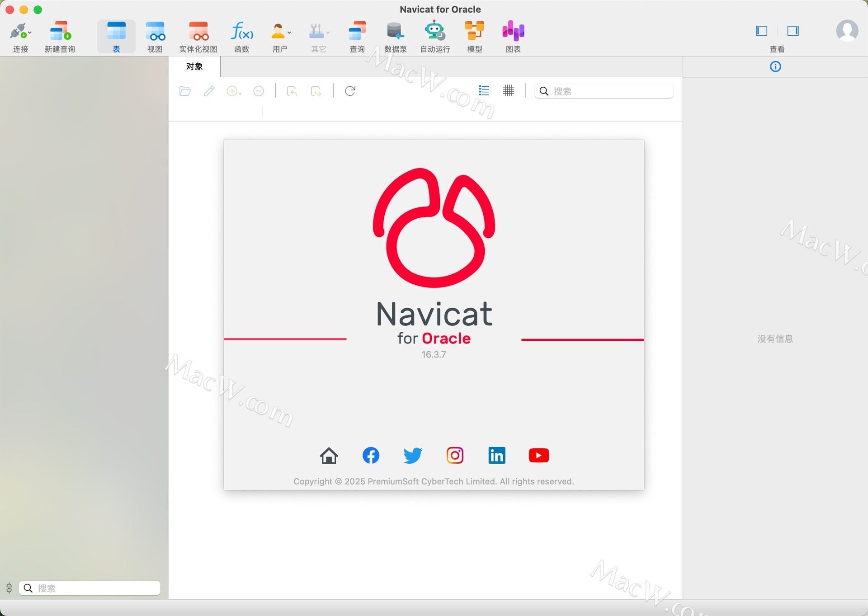
Task: Click the info icon in right pane
Action: point(775,67)
